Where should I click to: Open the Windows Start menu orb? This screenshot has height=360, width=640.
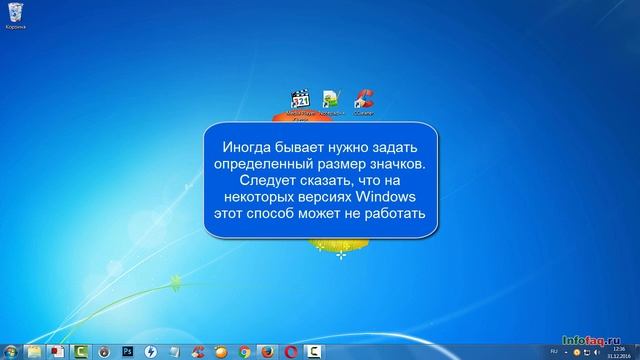tap(10, 351)
